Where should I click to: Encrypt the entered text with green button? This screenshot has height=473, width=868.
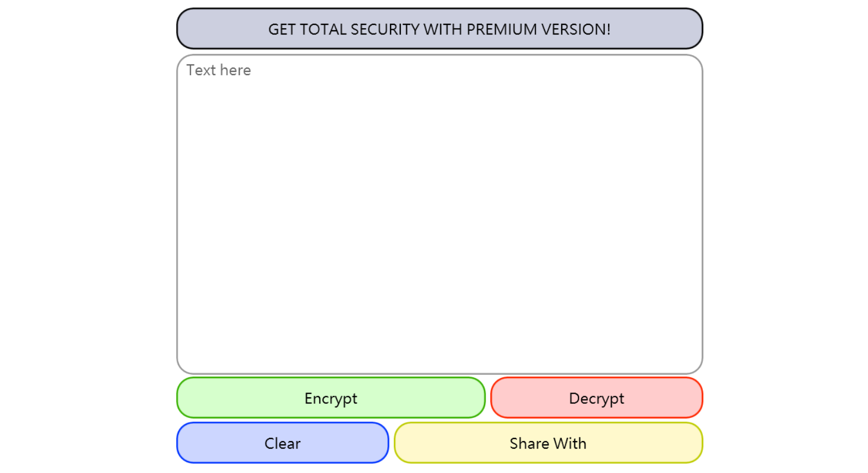(x=331, y=398)
